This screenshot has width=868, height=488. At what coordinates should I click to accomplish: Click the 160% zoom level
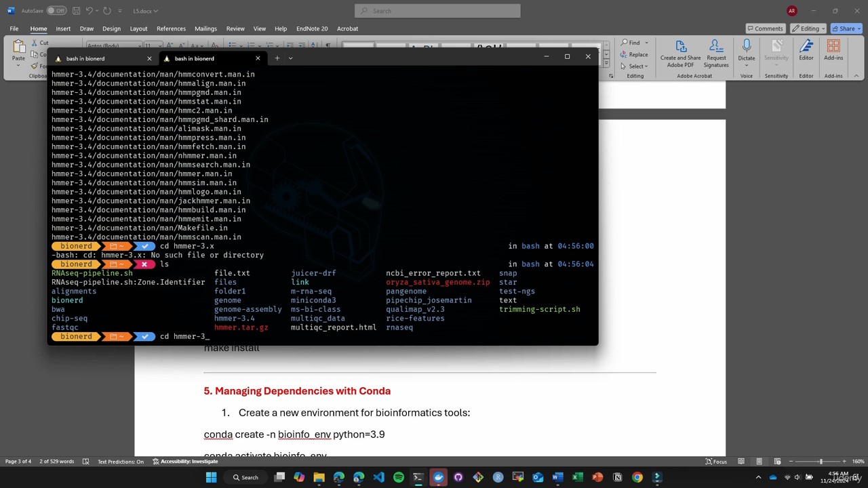(x=859, y=462)
